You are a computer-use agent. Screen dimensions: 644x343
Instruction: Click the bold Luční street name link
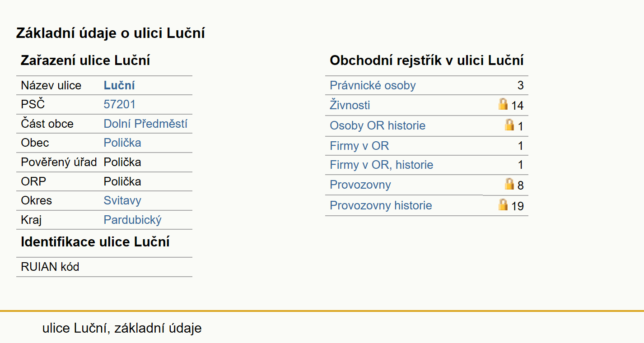pos(119,85)
